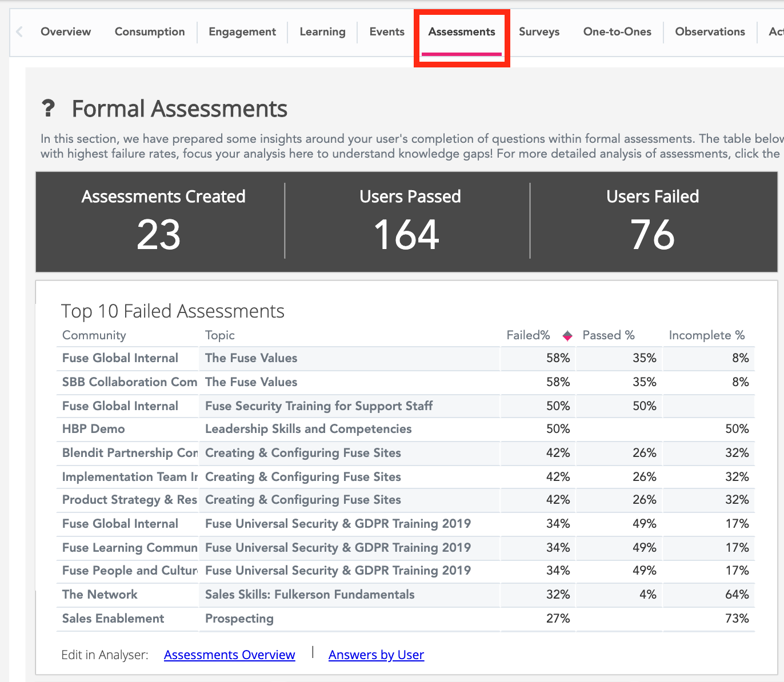
Task: Select the Assessments tab
Action: (462, 32)
